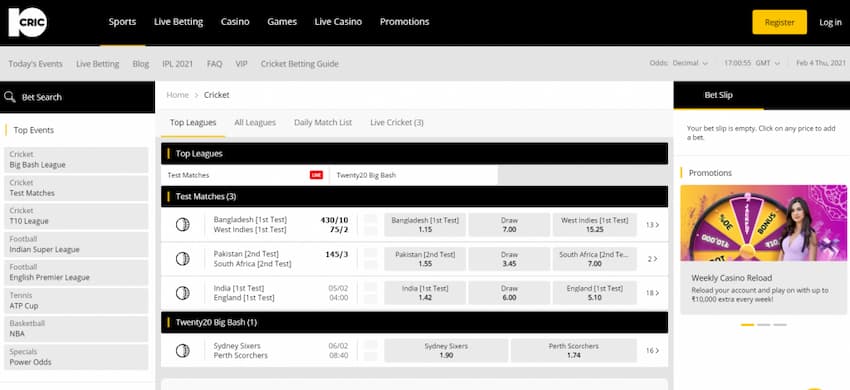
Task: Select T10 League in Top Events
Action: pos(76,216)
